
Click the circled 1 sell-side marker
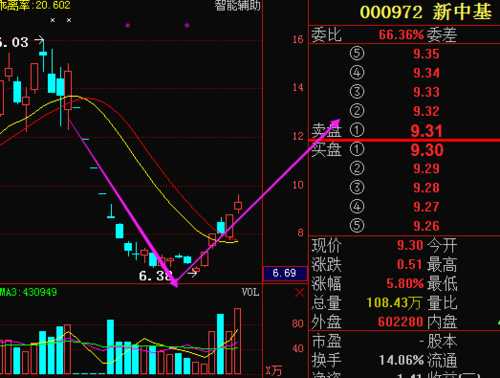click(x=357, y=130)
